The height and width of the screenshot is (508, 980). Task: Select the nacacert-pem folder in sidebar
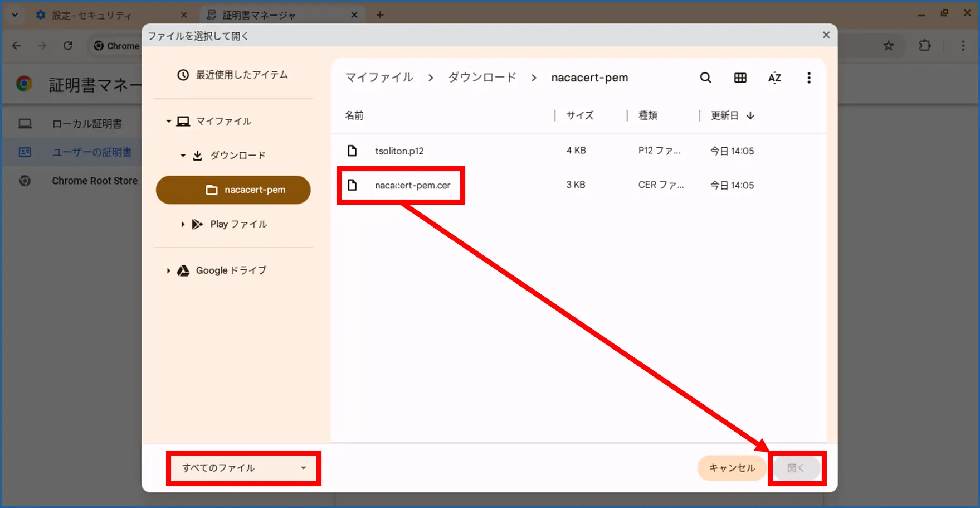click(233, 190)
